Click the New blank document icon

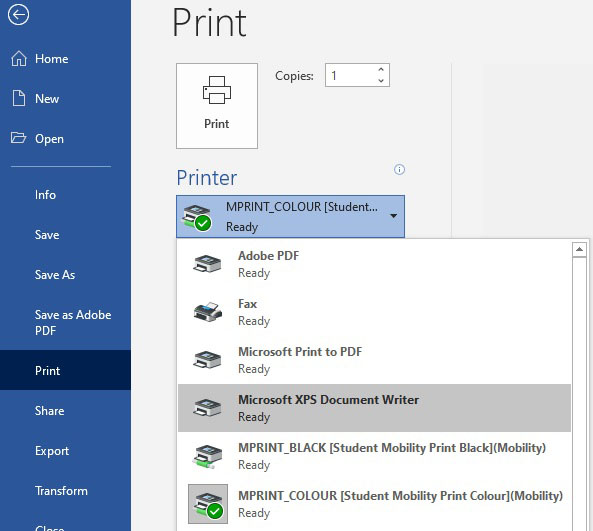[x=19, y=98]
